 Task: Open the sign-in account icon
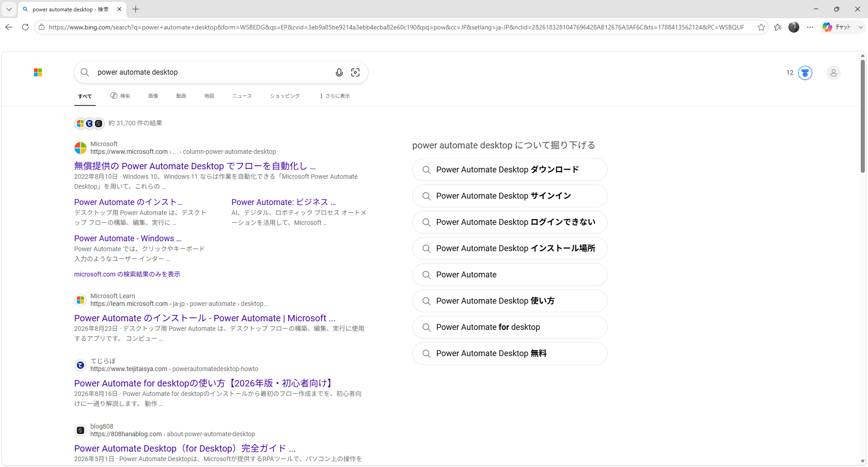click(834, 72)
